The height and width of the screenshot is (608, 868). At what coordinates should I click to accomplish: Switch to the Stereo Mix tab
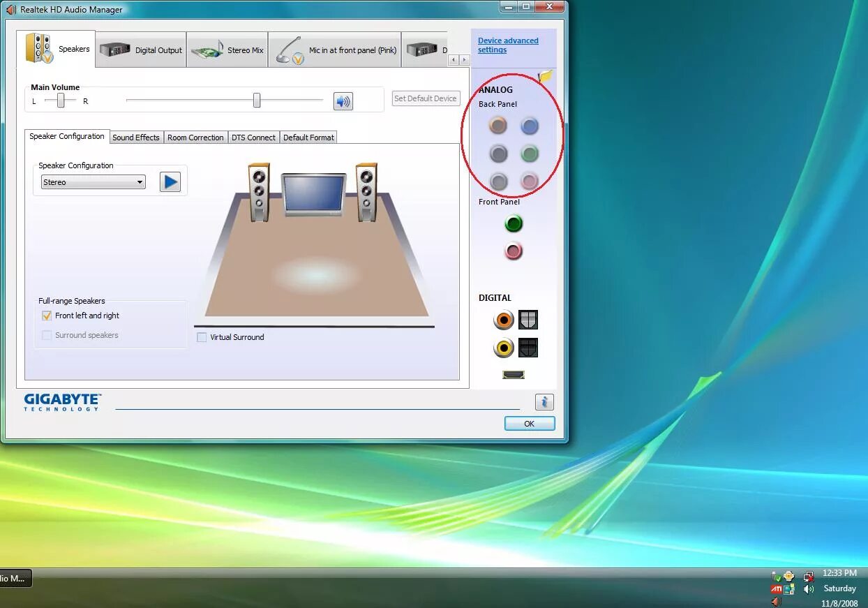227,50
